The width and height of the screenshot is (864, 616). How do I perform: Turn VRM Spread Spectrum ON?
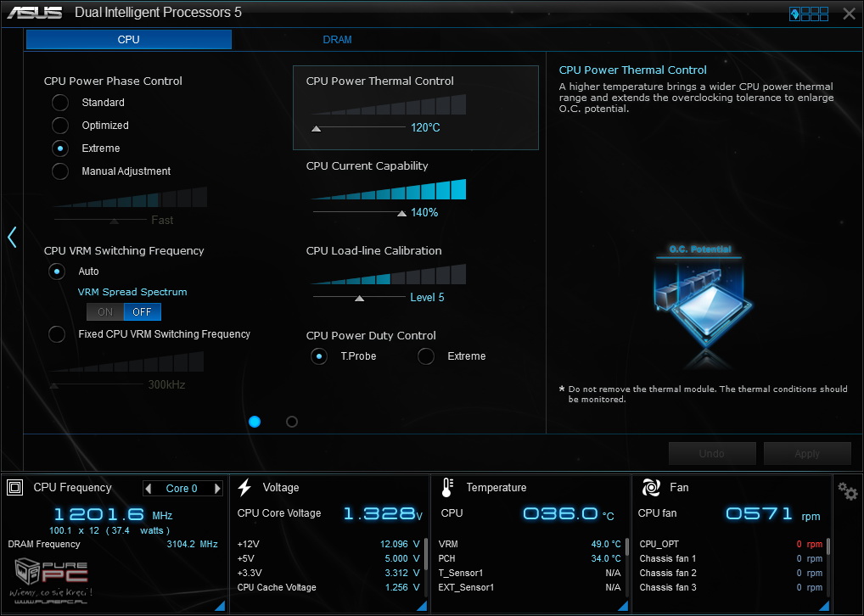point(105,312)
